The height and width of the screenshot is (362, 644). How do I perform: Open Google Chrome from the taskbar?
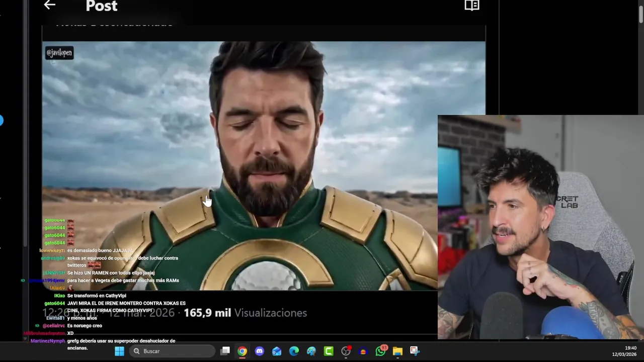[x=243, y=351]
